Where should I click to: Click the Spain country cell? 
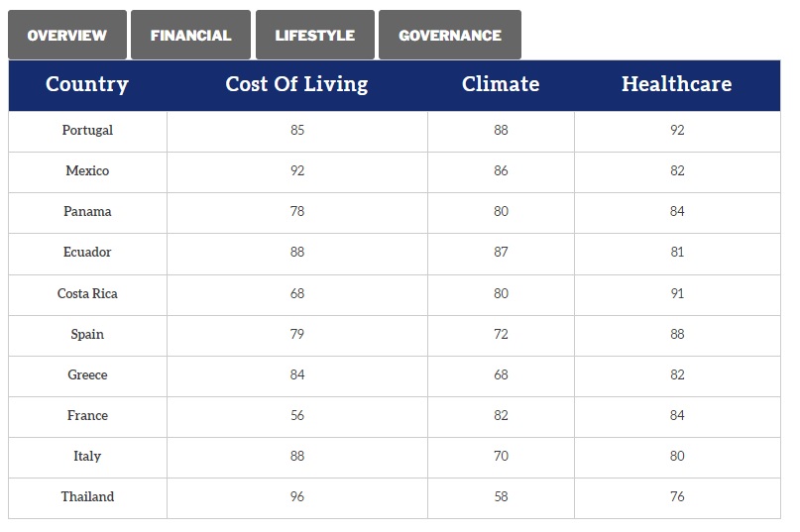[x=87, y=335]
